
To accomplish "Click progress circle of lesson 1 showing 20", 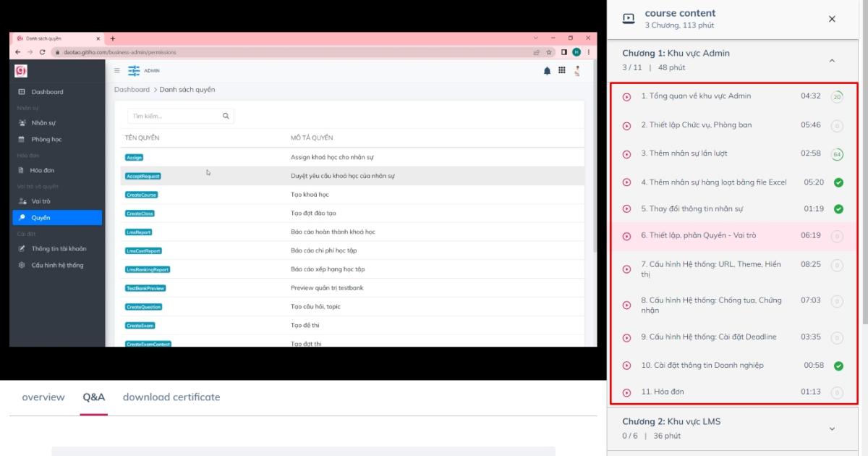I will pyautogui.click(x=837, y=97).
